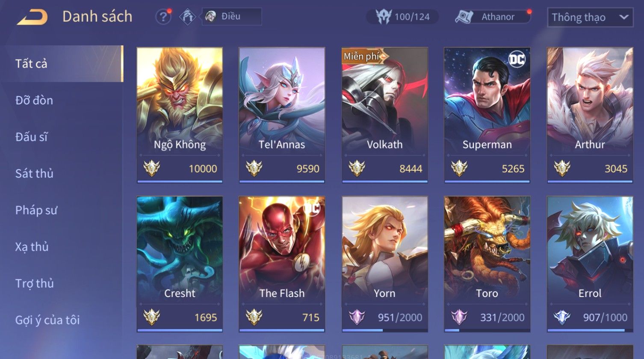644x359 pixels.
Task: Open the help question mark icon
Action: pyautogui.click(x=163, y=17)
